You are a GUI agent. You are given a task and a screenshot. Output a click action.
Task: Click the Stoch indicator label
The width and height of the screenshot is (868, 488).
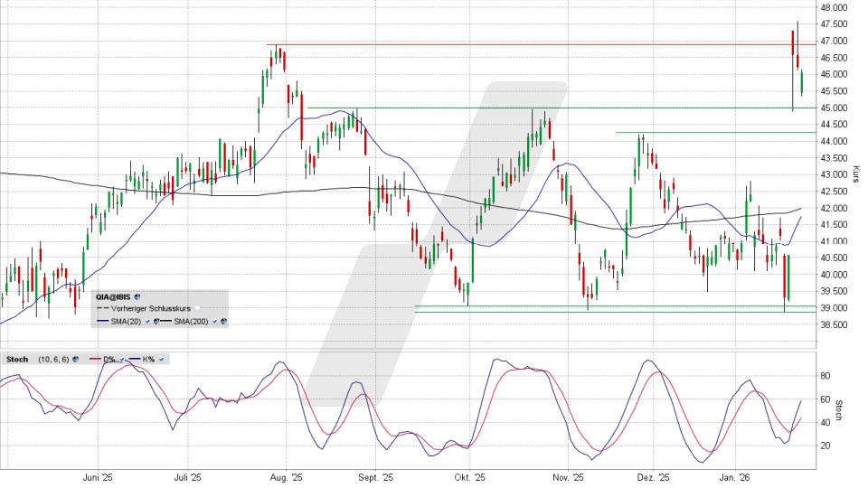(x=17, y=359)
